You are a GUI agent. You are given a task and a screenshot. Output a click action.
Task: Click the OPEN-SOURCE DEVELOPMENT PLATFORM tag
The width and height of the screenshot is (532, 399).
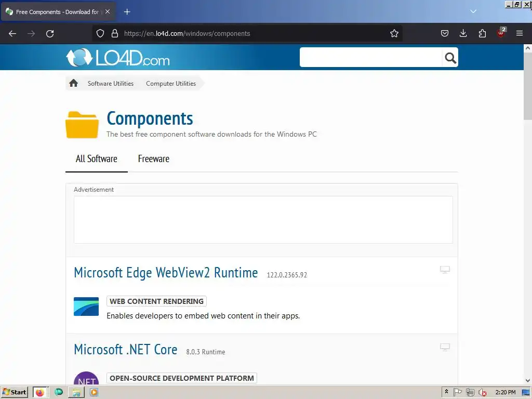(181, 378)
